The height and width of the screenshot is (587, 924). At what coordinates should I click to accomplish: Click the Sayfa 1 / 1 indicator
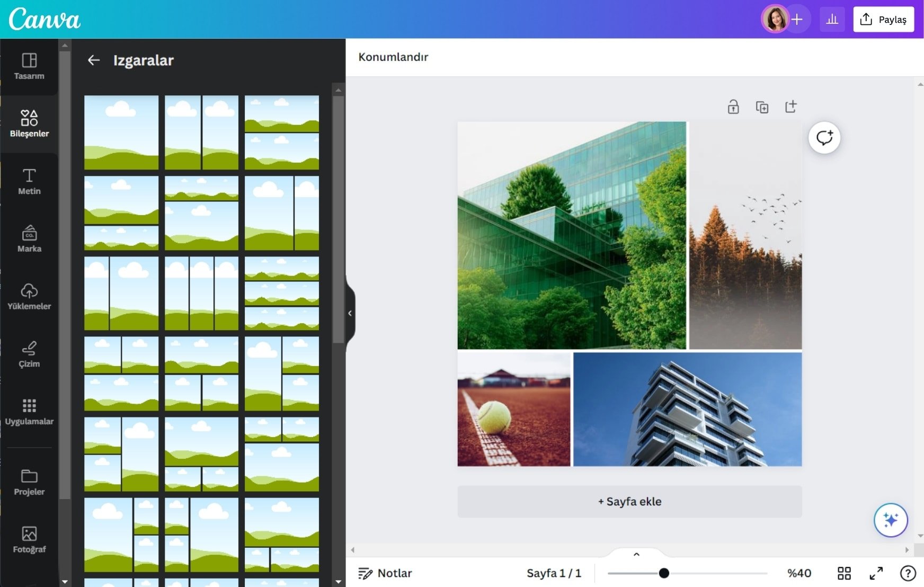[x=554, y=573]
